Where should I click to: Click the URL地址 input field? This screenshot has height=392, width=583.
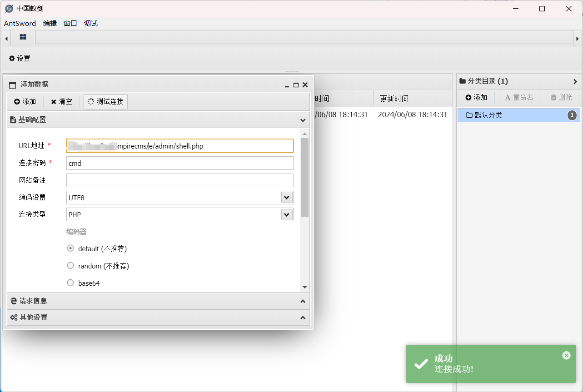[x=180, y=146]
